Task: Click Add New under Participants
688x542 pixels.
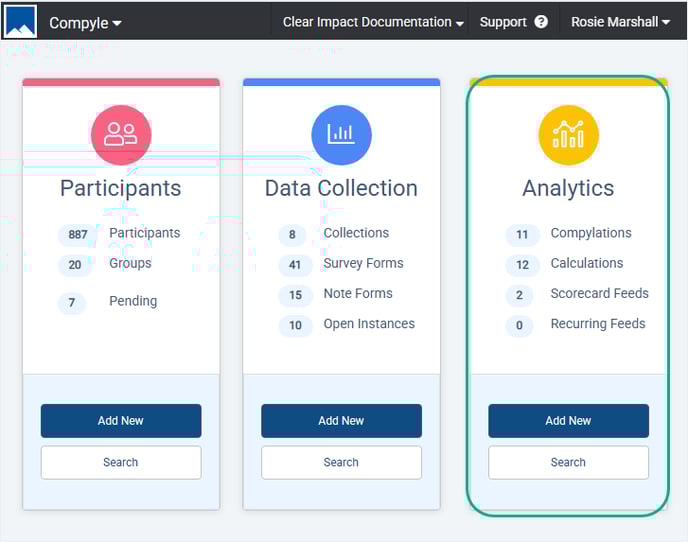Action: click(121, 421)
